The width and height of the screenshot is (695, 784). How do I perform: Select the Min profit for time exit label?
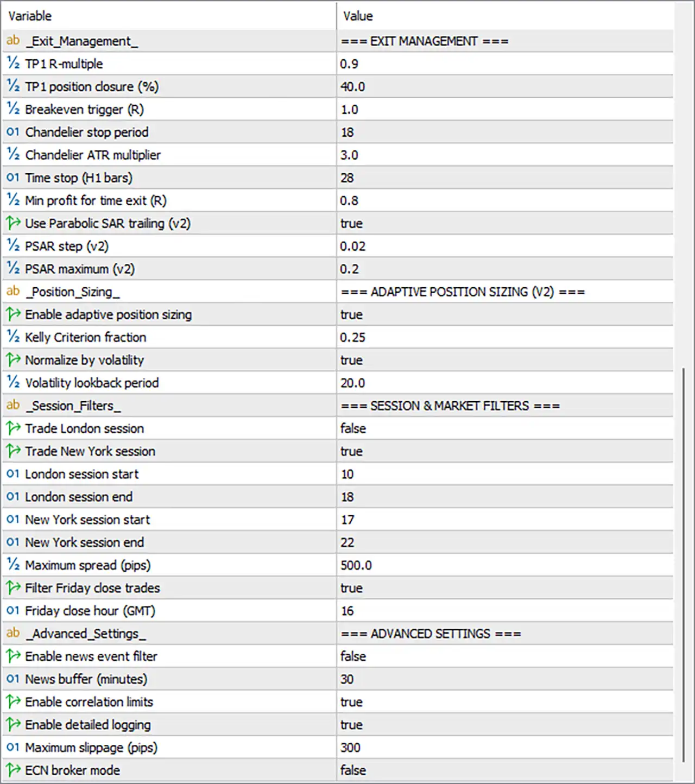point(96,201)
